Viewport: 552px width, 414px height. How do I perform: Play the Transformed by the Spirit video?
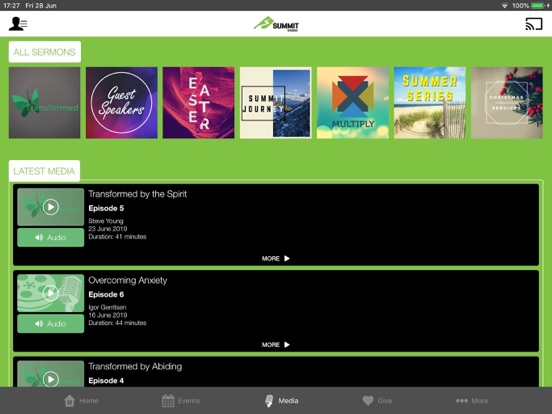pyautogui.click(x=51, y=207)
